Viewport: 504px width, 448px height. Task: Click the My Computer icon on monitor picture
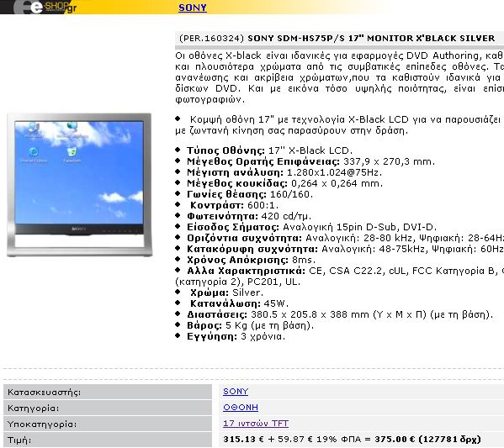33,129
